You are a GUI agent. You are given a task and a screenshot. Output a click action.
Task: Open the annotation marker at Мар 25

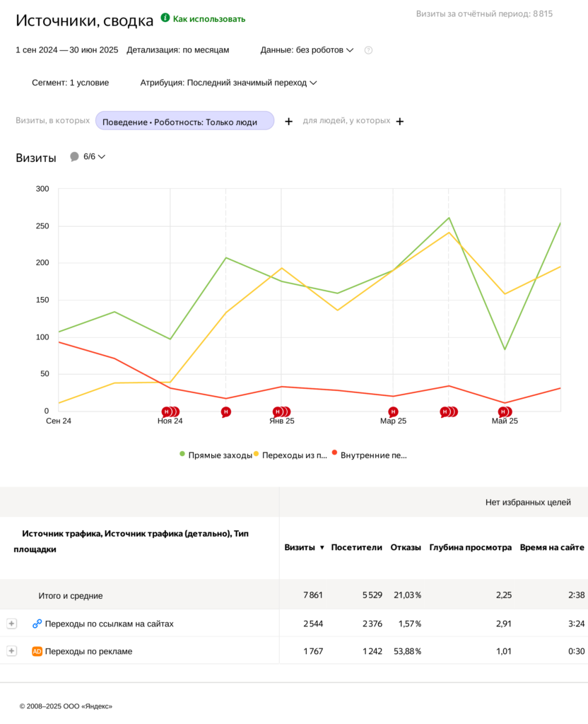coord(393,412)
